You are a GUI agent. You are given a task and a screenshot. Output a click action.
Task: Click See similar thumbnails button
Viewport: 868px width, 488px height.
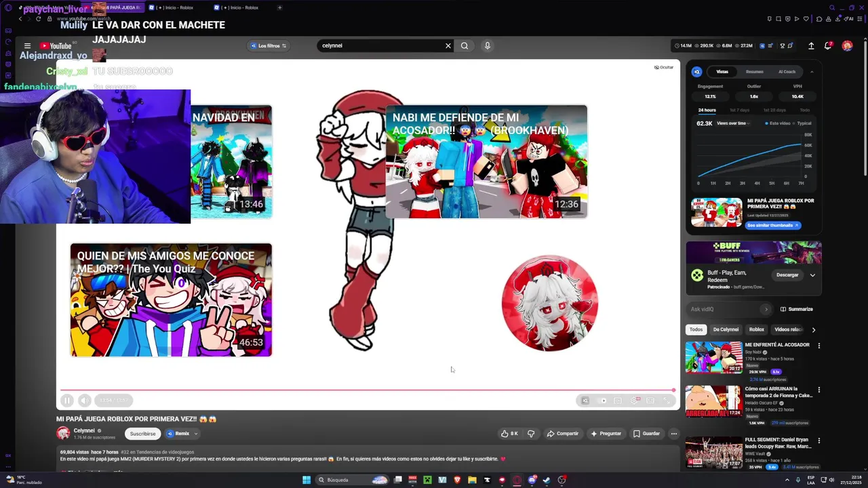click(x=773, y=225)
